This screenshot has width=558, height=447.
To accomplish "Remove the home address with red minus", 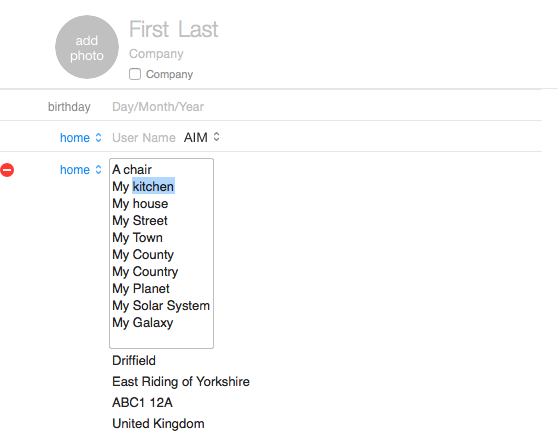I will [x=7, y=170].
